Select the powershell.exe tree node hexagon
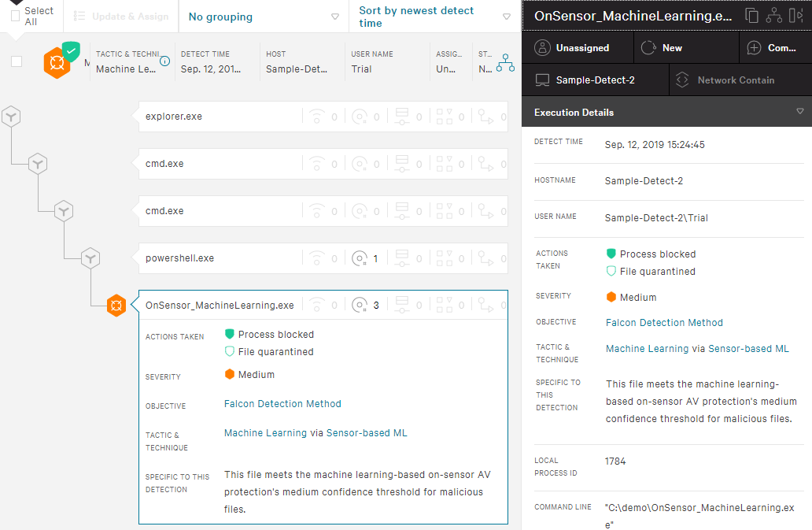This screenshot has width=812, height=530. point(90,258)
